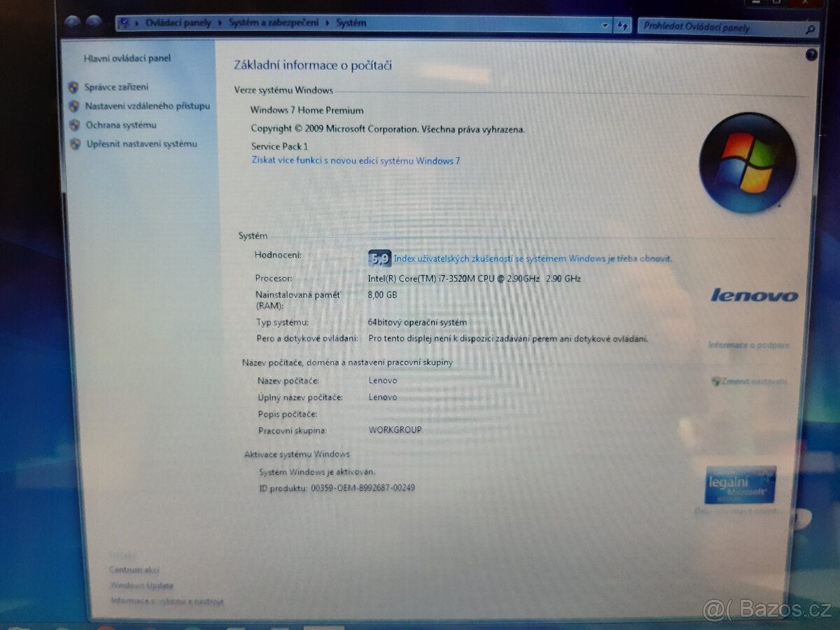Open the address bar dropdown arrow
The image size is (840, 630).
[x=605, y=24]
